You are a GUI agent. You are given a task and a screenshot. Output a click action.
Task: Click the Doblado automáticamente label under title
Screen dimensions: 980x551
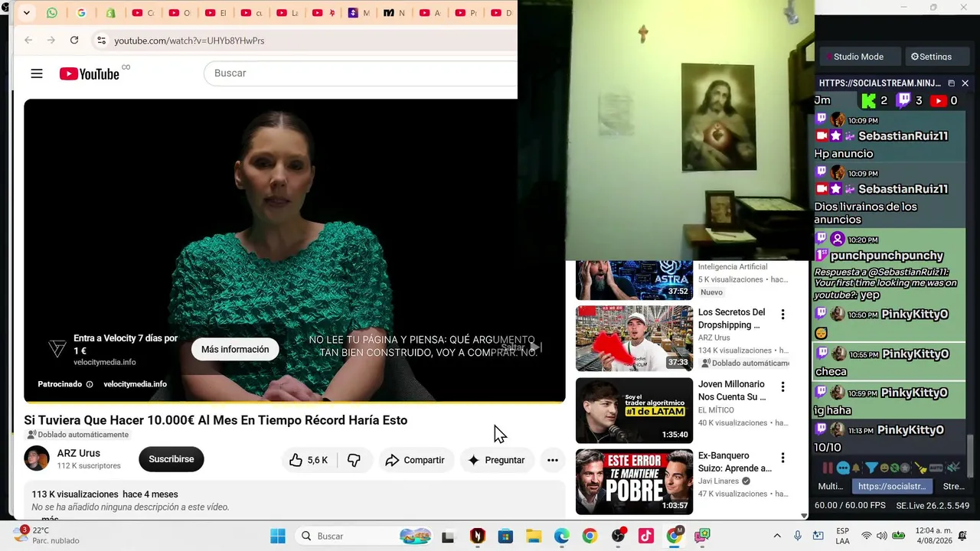point(78,435)
